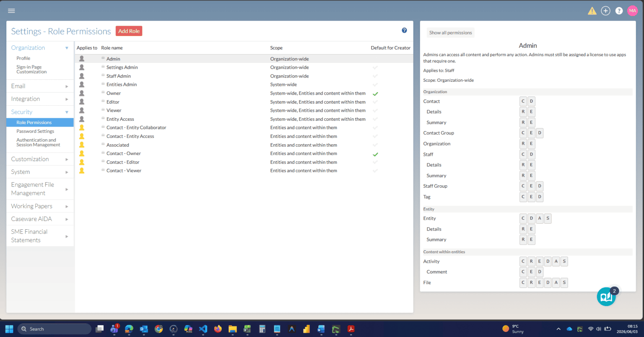Viewport: 644px width, 337px height.
Task: Select Password Settings in the sidebar
Action: point(35,131)
